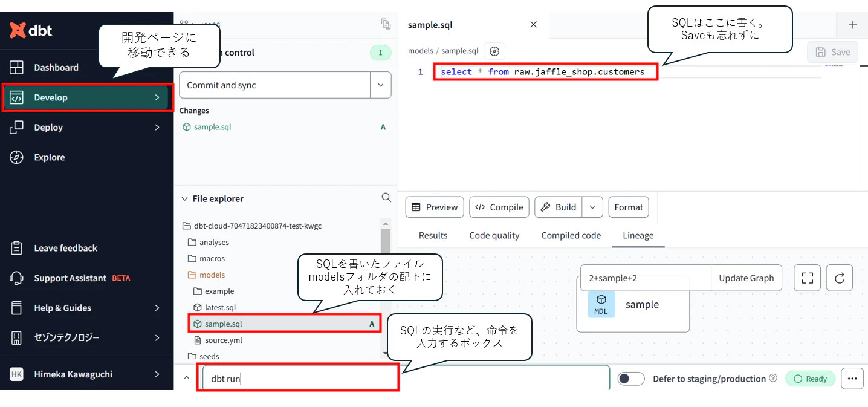The height and width of the screenshot is (407, 868).
Task: Expand the セゾンテクノロジー account chevron
Action: click(157, 337)
